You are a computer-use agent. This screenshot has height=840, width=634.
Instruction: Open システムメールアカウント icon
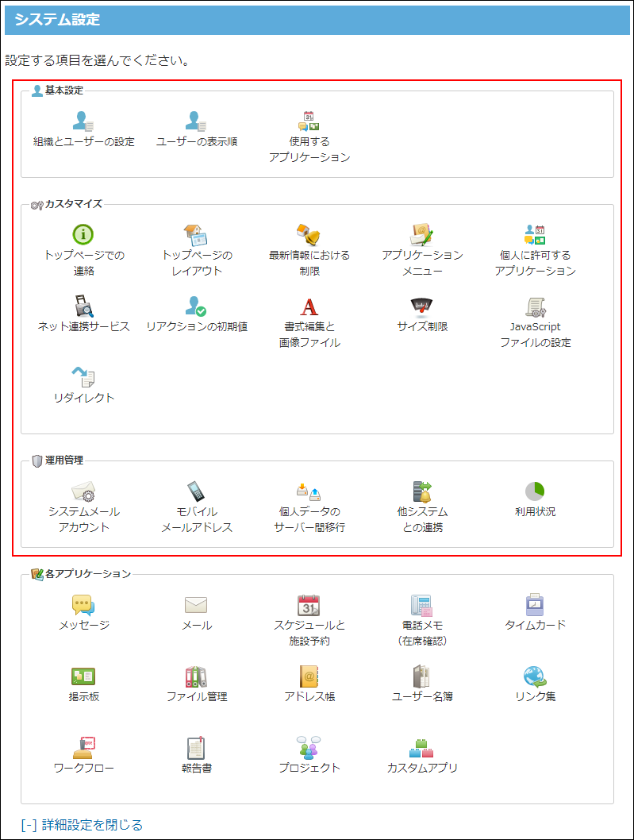[83, 491]
